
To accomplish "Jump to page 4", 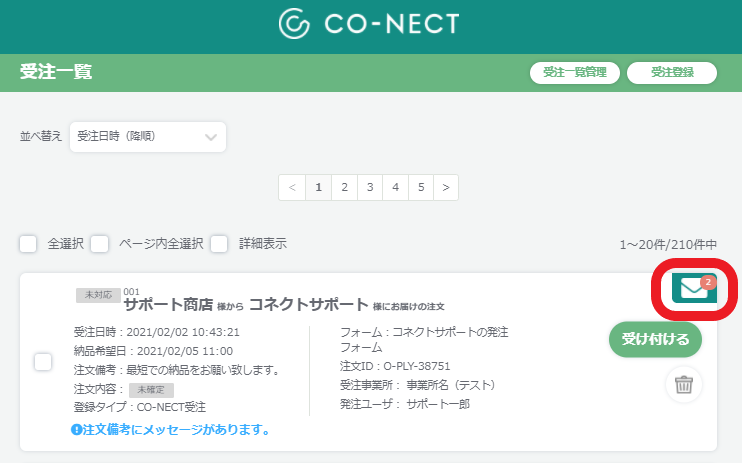I will 396,187.
